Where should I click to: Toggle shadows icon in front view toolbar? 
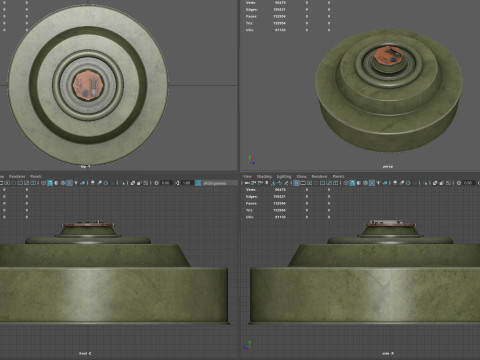click(x=83, y=183)
